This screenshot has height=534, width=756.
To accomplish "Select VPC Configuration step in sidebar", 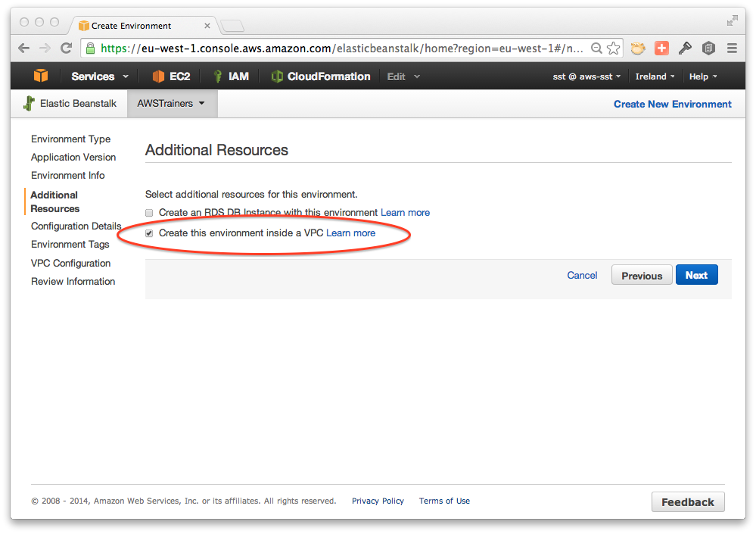I will pyautogui.click(x=71, y=264).
